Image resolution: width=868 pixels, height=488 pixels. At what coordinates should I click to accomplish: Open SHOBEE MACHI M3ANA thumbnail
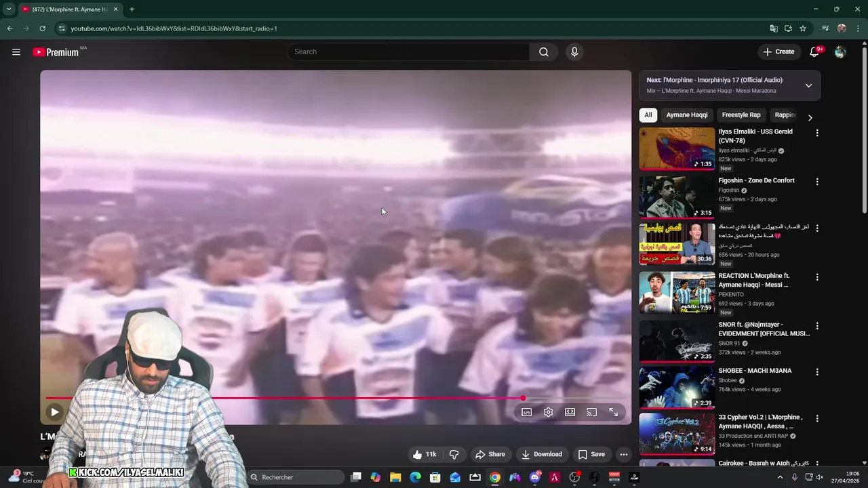coord(677,388)
